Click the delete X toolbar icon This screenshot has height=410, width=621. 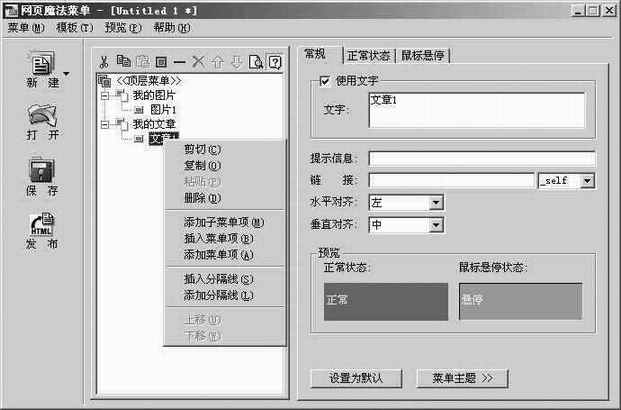[x=198, y=62]
